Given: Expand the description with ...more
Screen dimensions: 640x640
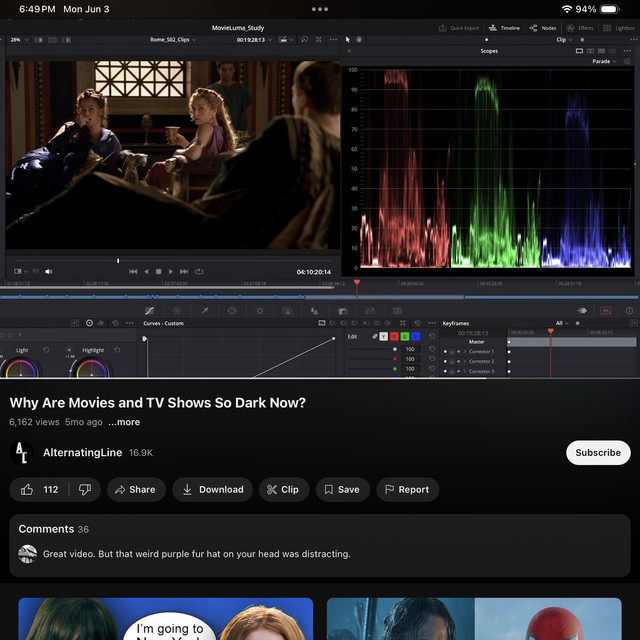Looking at the screenshot, I should (124, 422).
